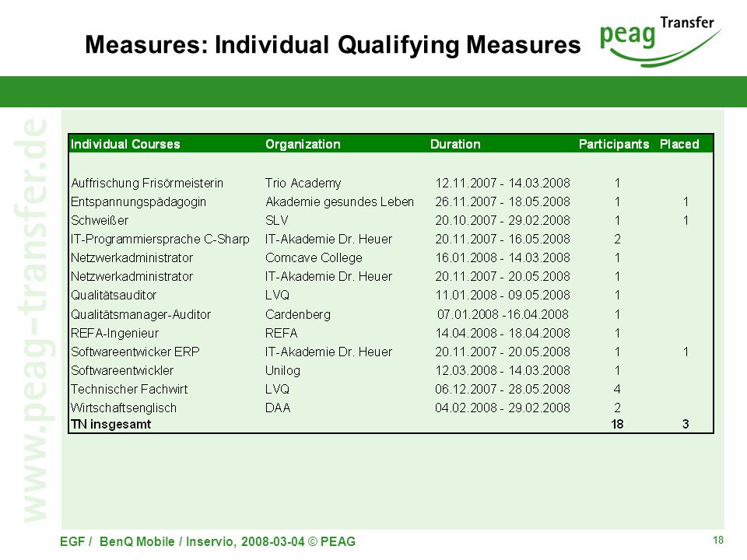Select duration '16.01.2008 - 14.03.2008'
747x560 pixels.
click(x=502, y=257)
